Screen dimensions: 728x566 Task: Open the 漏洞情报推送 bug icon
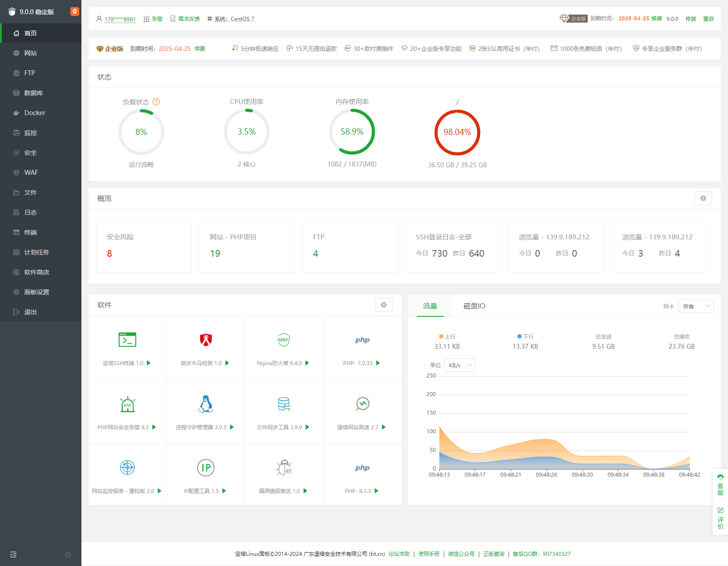click(x=284, y=468)
